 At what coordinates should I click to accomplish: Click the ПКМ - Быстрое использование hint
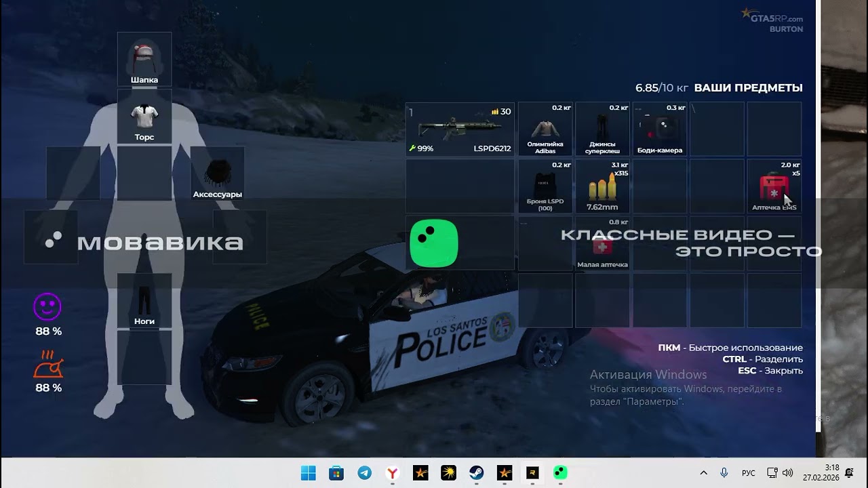(730, 348)
